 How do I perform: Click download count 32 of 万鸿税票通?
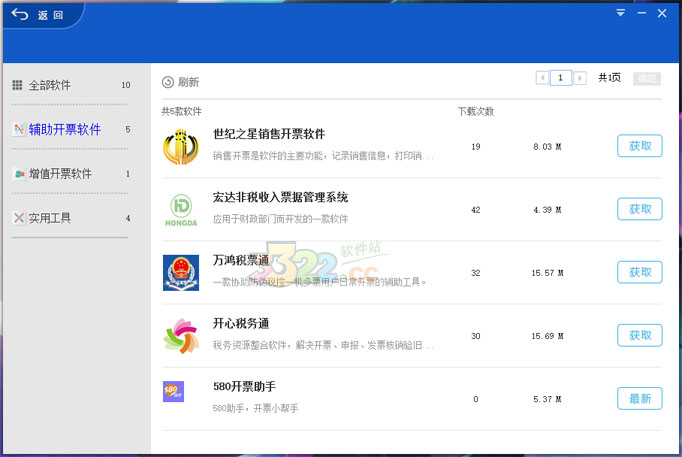pyautogui.click(x=476, y=273)
